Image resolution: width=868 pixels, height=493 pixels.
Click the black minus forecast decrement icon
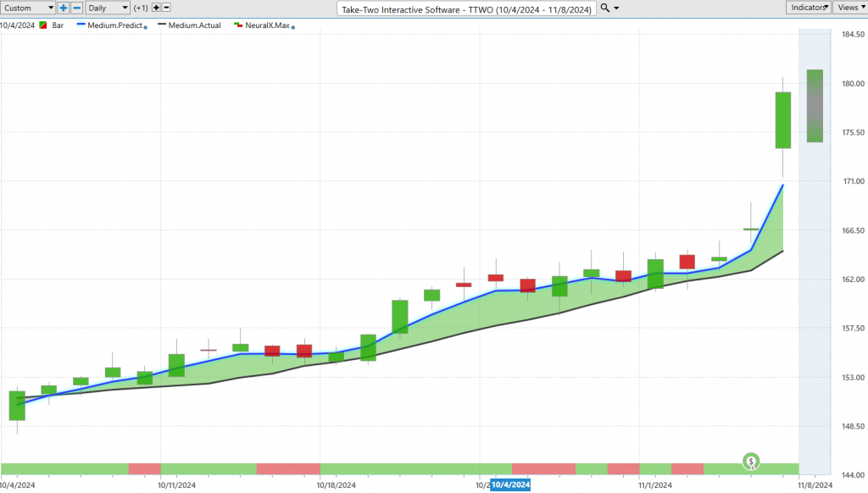[x=166, y=8]
